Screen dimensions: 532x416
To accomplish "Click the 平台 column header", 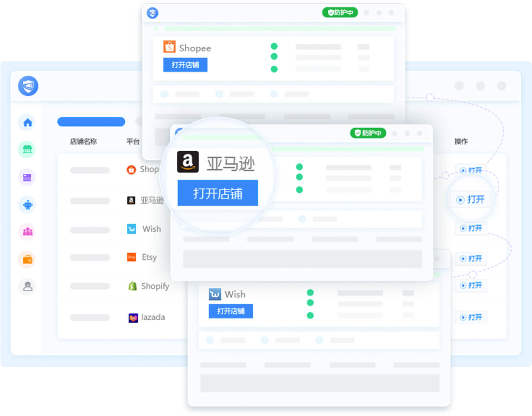I will [x=133, y=141].
